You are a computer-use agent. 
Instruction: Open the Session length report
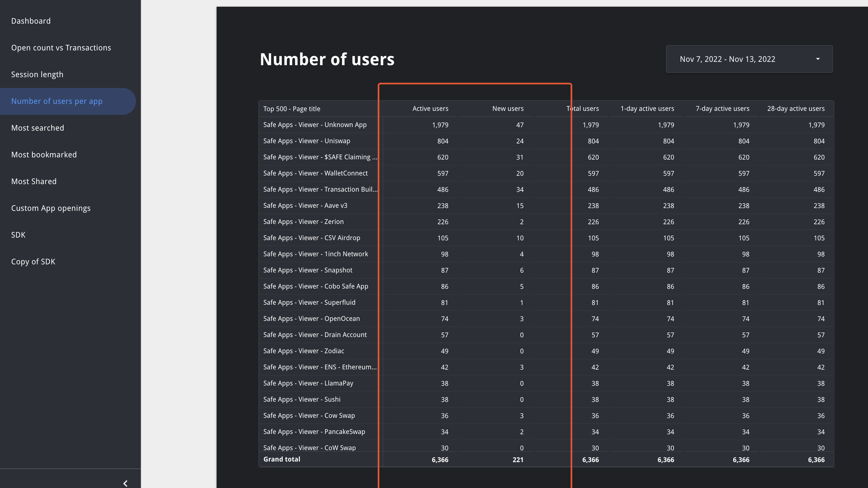[37, 74]
